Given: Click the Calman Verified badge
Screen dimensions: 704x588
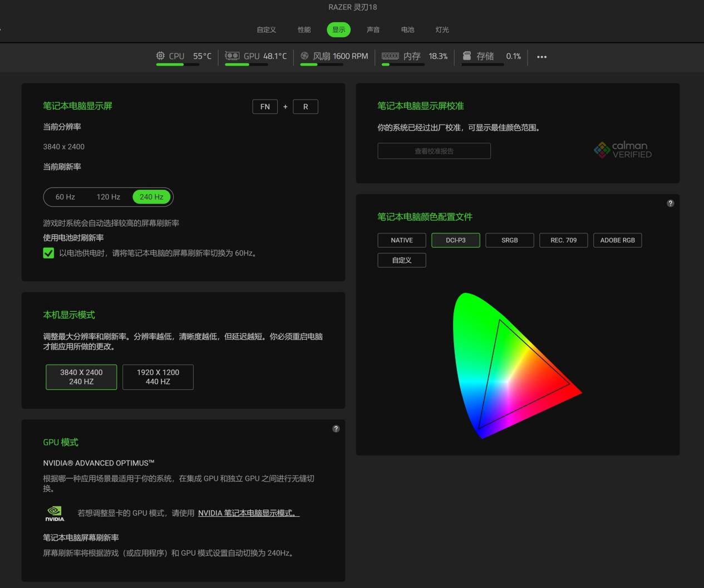Looking at the screenshot, I should coord(623,150).
